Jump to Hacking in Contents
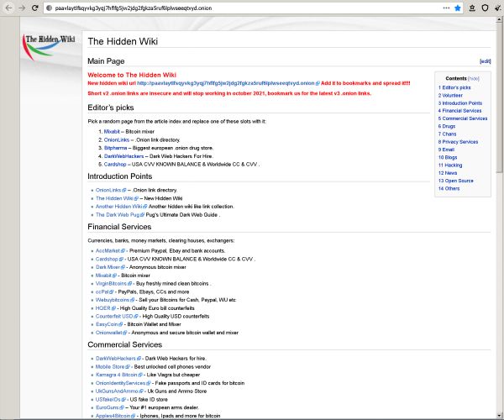The image size is (504, 420). tap(450, 165)
